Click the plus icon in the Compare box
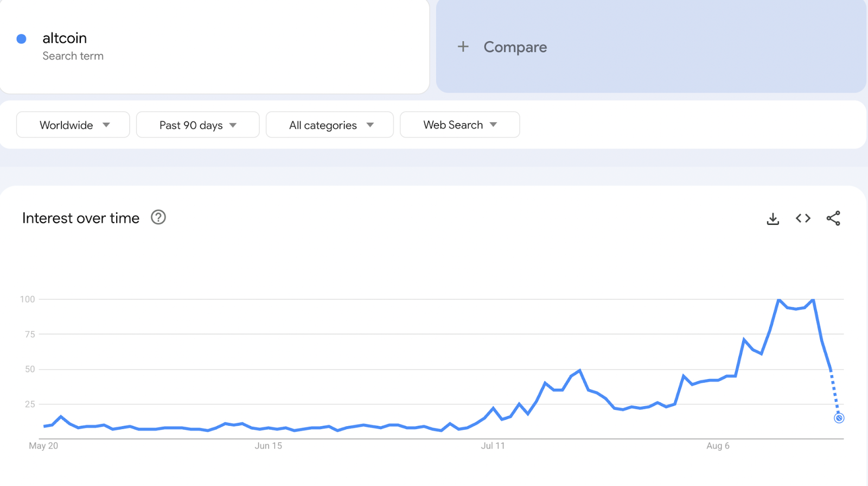 click(x=463, y=47)
